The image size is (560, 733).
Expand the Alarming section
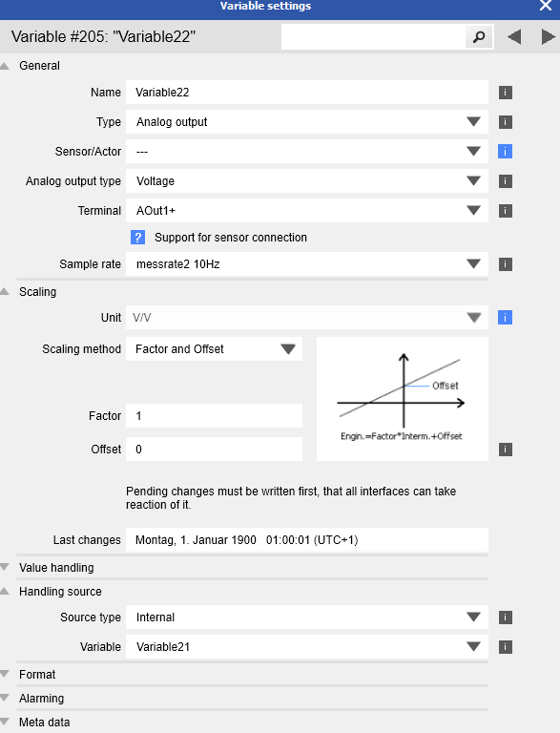coord(41,699)
